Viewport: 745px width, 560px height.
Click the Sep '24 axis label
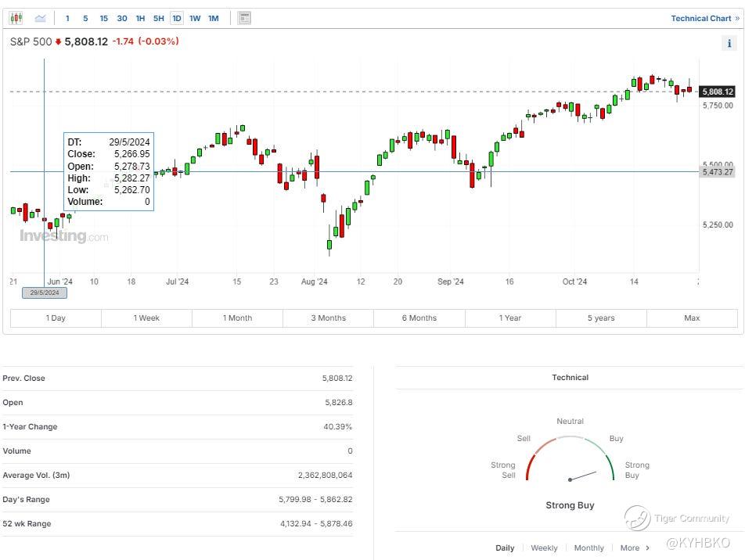[451, 282]
